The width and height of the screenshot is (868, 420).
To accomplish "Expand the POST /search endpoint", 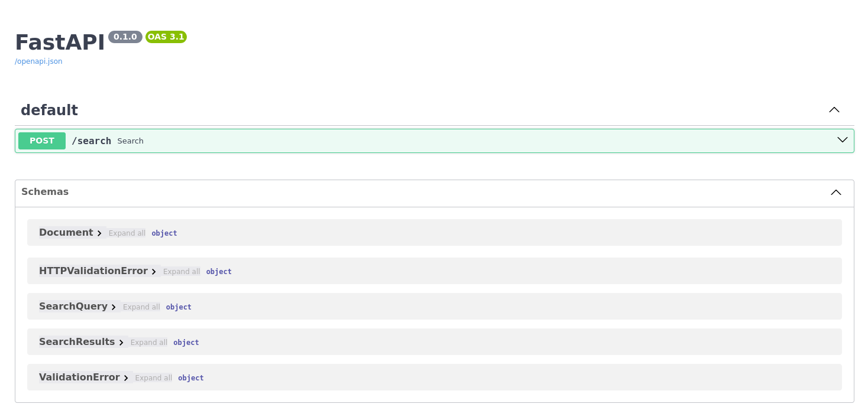I will click(842, 140).
